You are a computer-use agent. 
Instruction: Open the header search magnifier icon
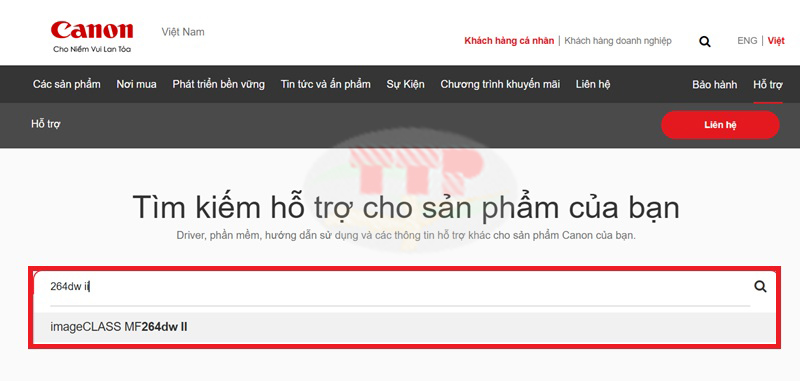click(705, 42)
